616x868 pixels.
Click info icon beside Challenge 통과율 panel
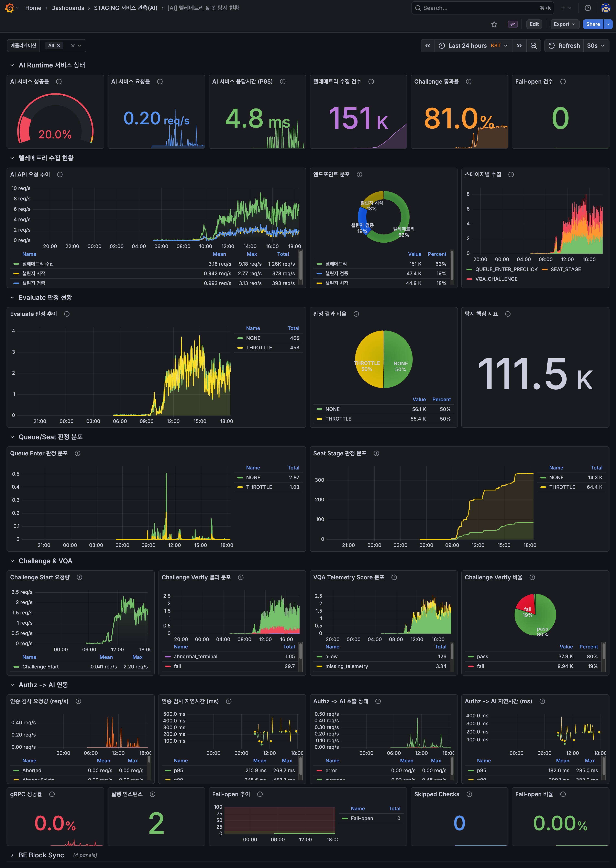(469, 82)
